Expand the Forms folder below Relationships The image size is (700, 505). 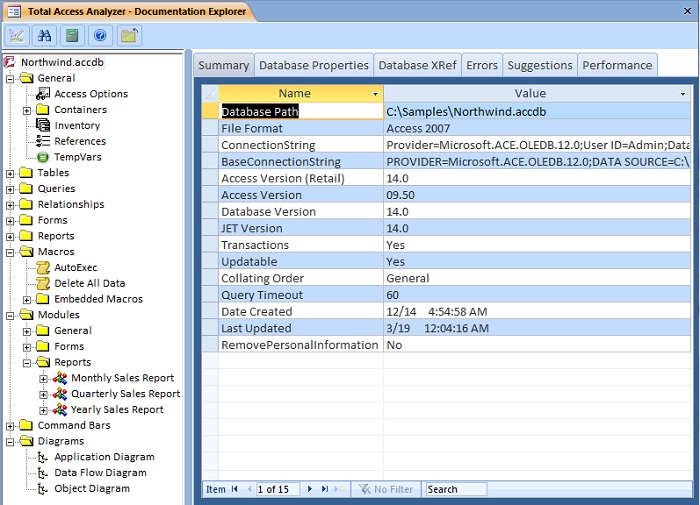pos(10,221)
